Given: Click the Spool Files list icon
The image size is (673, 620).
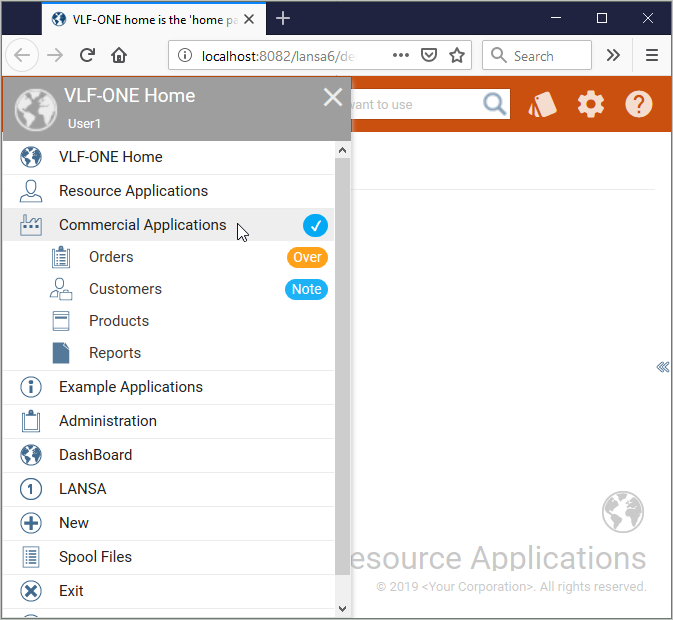Looking at the screenshot, I should point(31,557).
